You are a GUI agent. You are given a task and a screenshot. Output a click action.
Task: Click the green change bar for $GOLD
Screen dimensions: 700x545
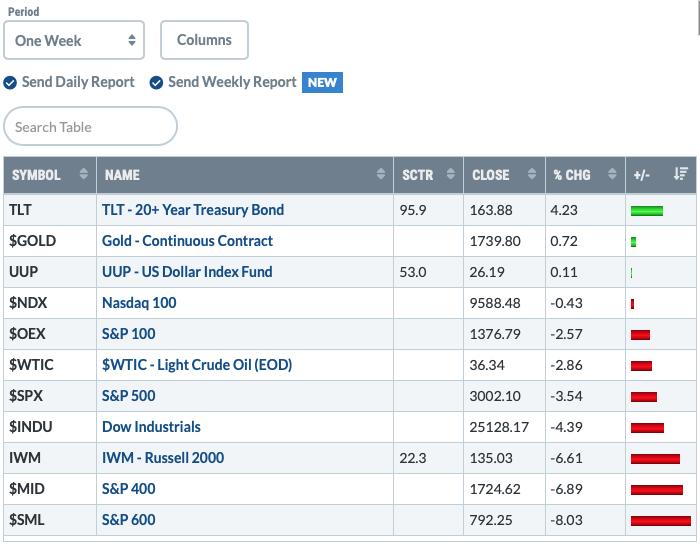pyautogui.click(x=633, y=242)
